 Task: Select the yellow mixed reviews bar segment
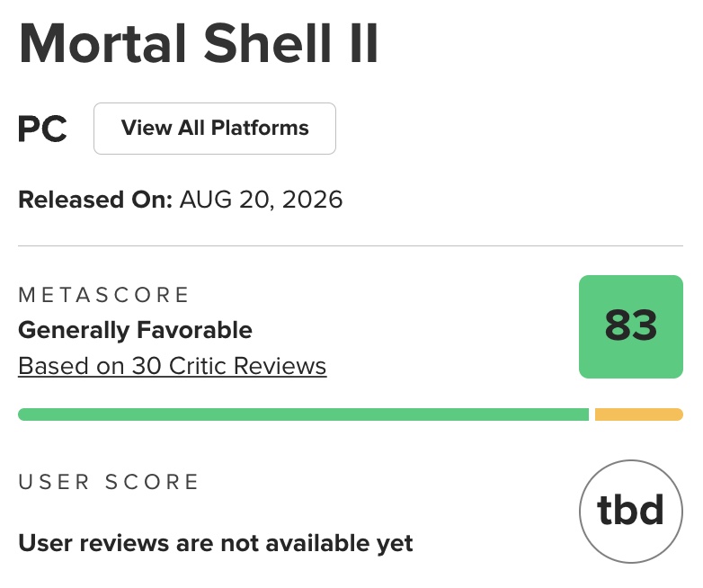coord(639,414)
